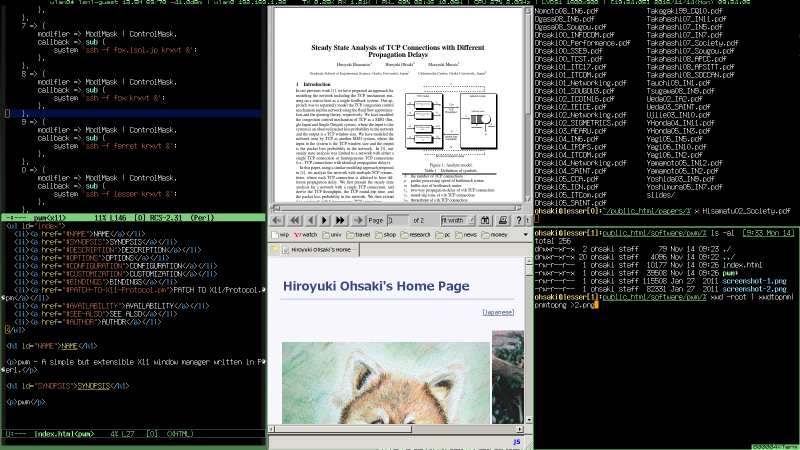Image resolution: width=800 pixels, height=450 pixels.
Task: Click 'Takahashi07_Society.pdf' in terminal listing
Action: tap(692, 43)
